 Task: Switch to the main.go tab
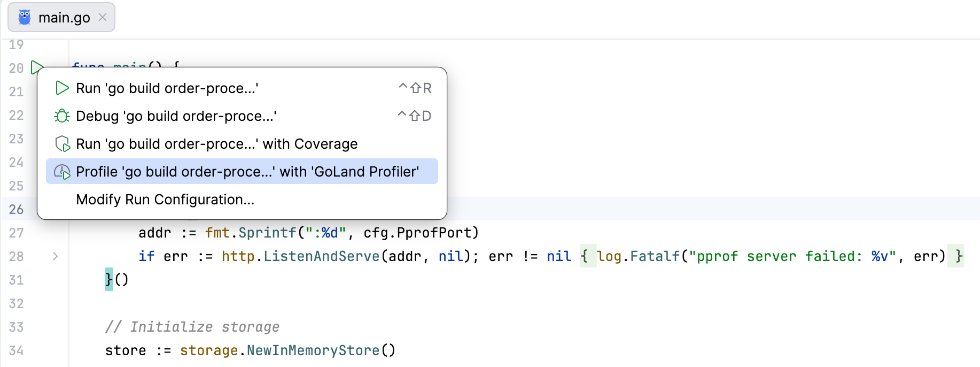click(x=64, y=18)
